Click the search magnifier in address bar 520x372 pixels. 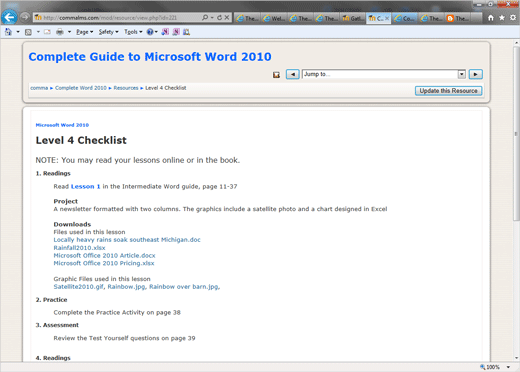point(205,17)
